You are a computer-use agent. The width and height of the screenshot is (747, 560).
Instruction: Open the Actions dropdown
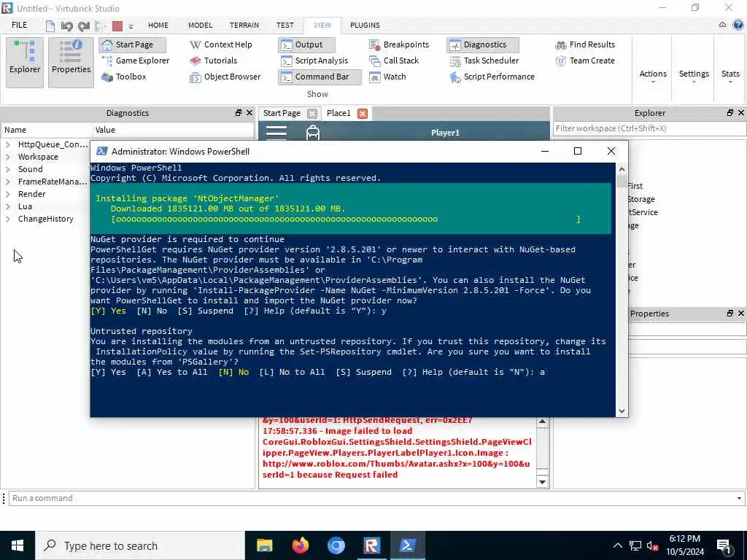click(653, 76)
